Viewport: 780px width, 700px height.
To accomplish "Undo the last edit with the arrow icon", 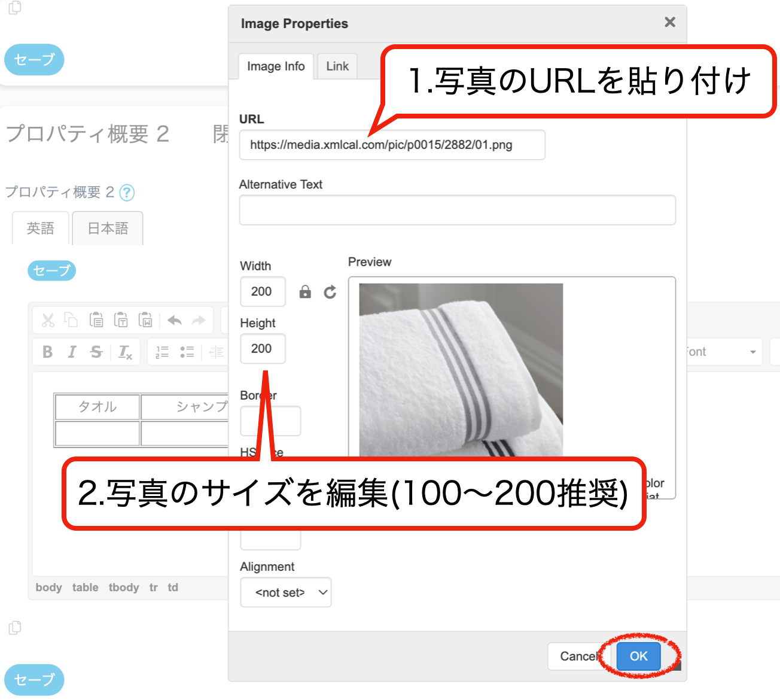I will pyautogui.click(x=175, y=321).
